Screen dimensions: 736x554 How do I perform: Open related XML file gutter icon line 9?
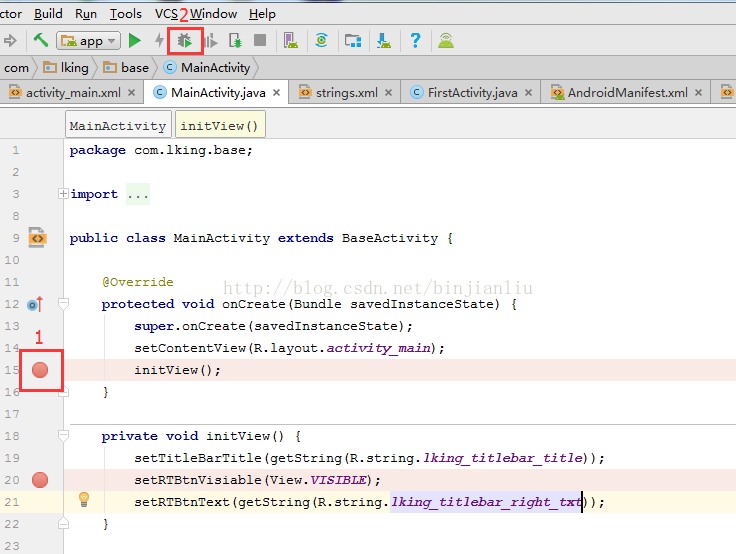click(x=37, y=238)
